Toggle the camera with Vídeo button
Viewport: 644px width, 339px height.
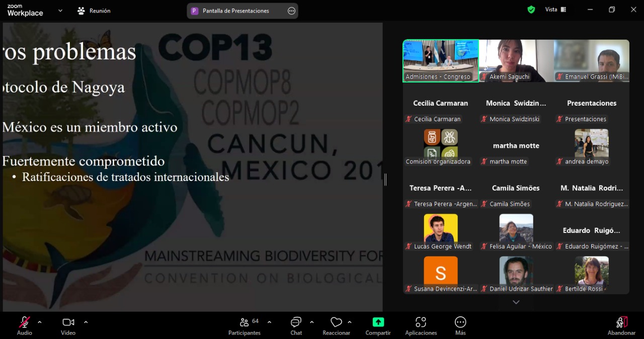coord(68,322)
